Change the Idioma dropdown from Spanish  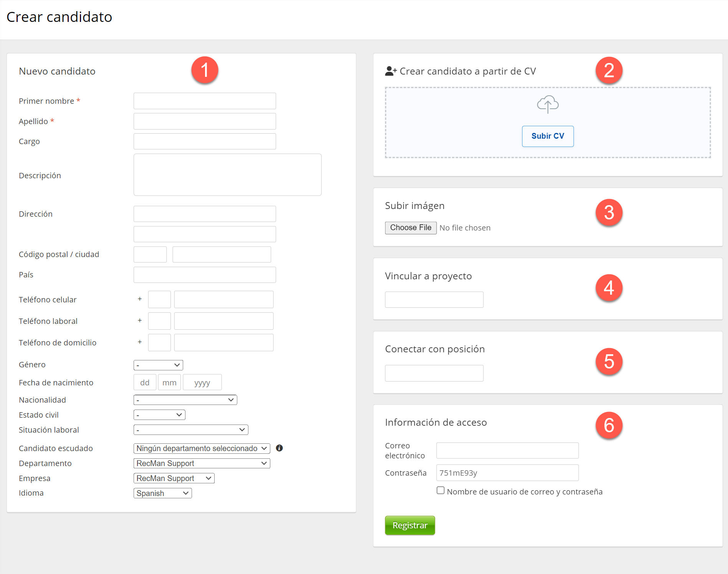click(162, 493)
